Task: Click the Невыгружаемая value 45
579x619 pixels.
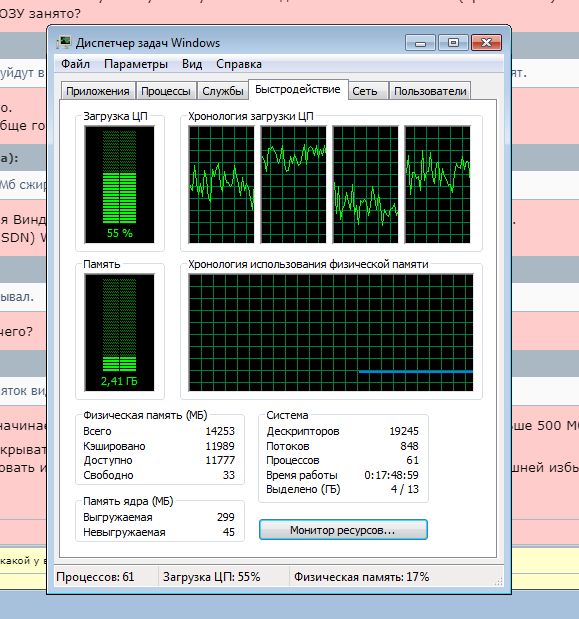Action: tap(229, 532)
